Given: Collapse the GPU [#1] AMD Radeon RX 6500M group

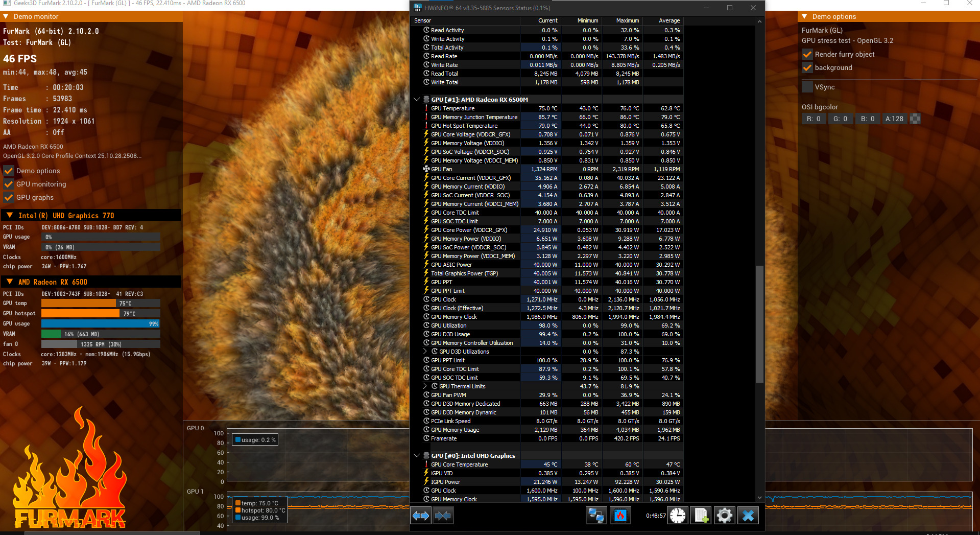Looking at the screenshot, I should [417, 100].
